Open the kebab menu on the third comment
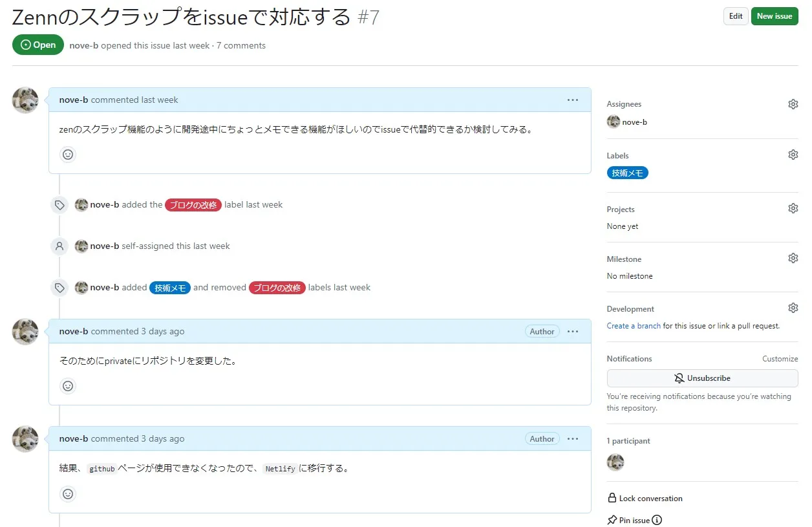Screen dimensions: 812x527 (x=573, y=438)
